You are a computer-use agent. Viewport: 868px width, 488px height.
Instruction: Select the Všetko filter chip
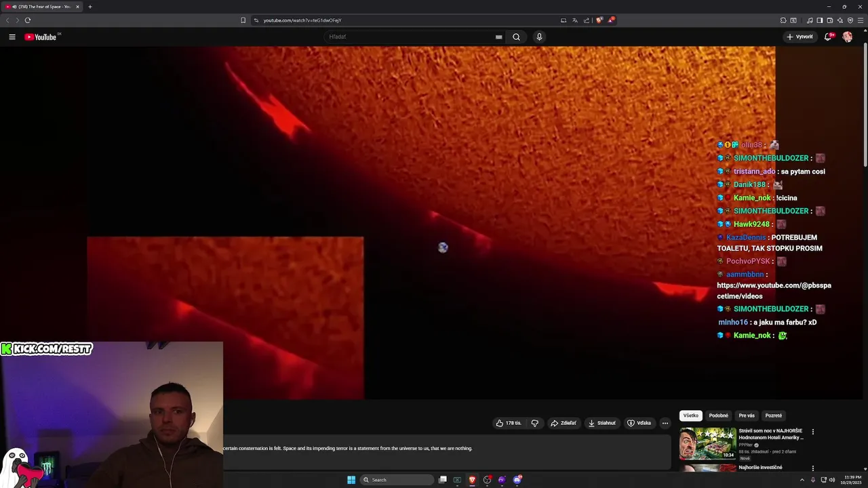point(690,415)
